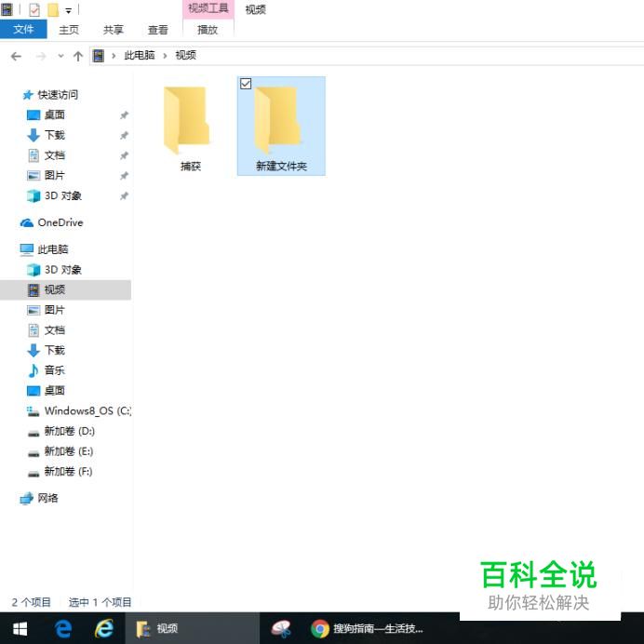Open pinned 桌面 under quick access
The width and height of the screenshot is (644, 644).
55,115
